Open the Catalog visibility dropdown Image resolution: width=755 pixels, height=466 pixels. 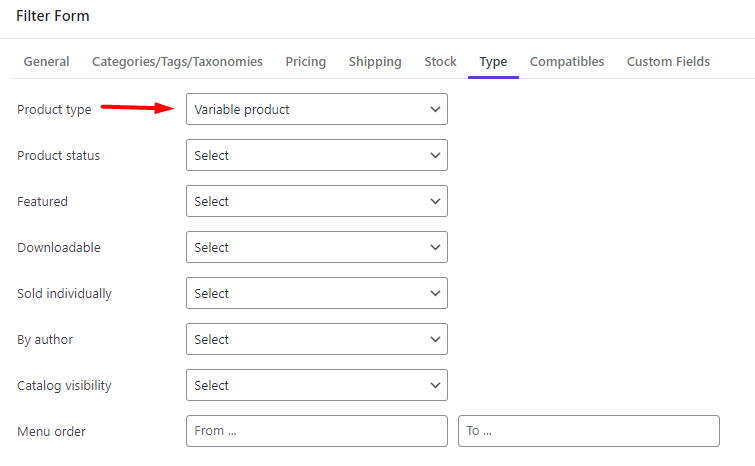click(317, 385)
